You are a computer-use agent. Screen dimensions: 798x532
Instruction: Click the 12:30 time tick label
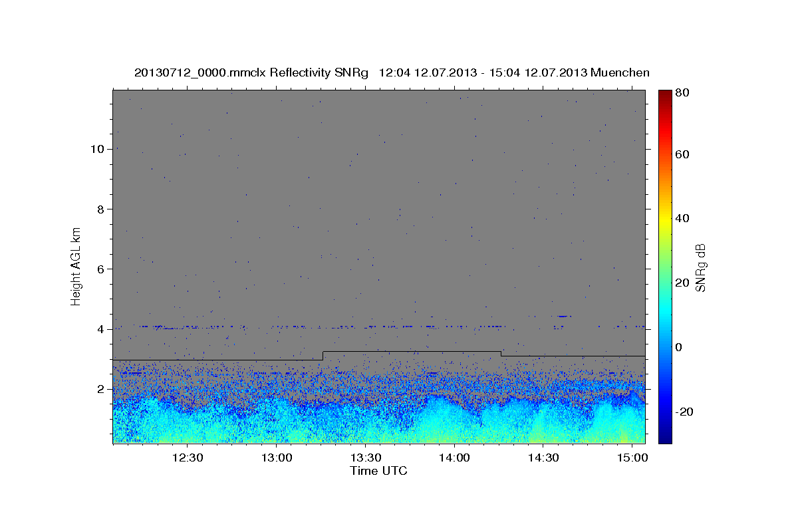point(188,458)
